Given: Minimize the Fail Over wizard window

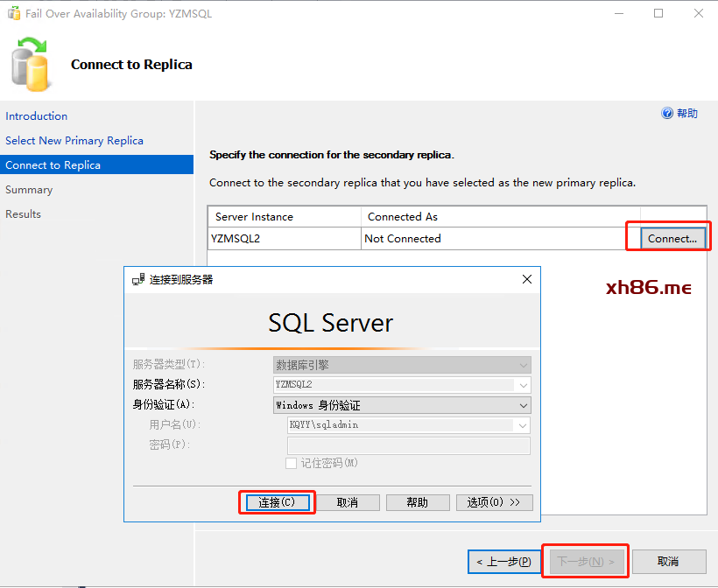Looking at the screenshot, I should click(618, 14).
